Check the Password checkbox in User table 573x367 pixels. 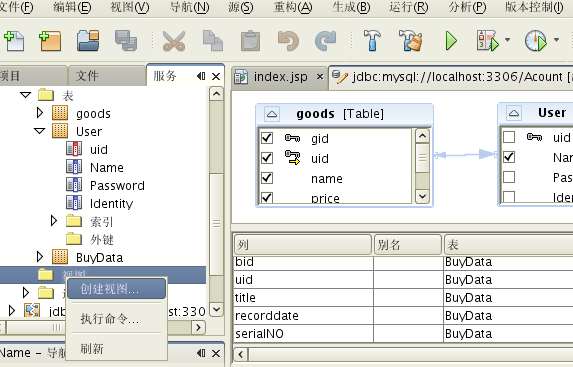click(x=509, y=177)
